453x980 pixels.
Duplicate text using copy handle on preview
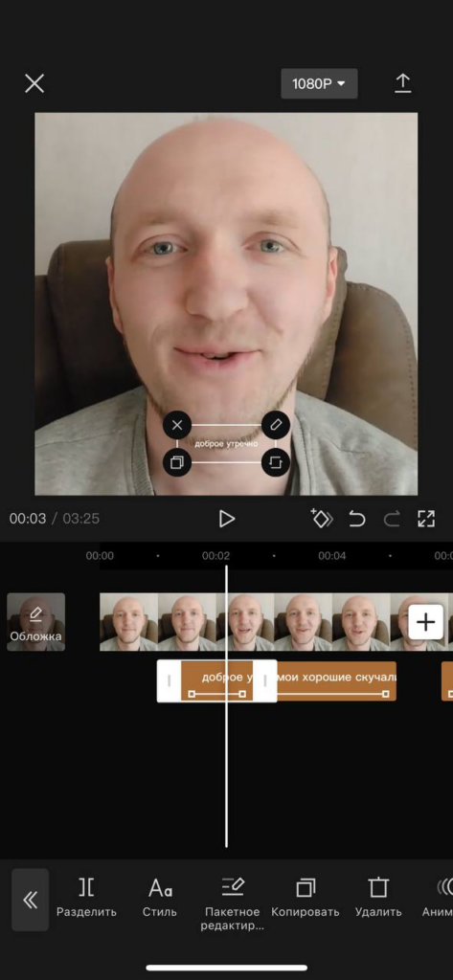[177, 462]
